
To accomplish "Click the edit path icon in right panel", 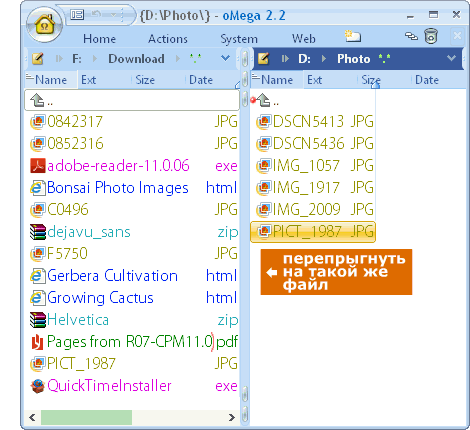I will 263,59.
